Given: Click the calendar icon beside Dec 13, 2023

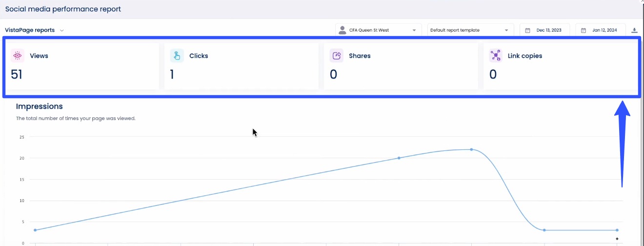Looking at the screenshot, I should coord(528,30).
